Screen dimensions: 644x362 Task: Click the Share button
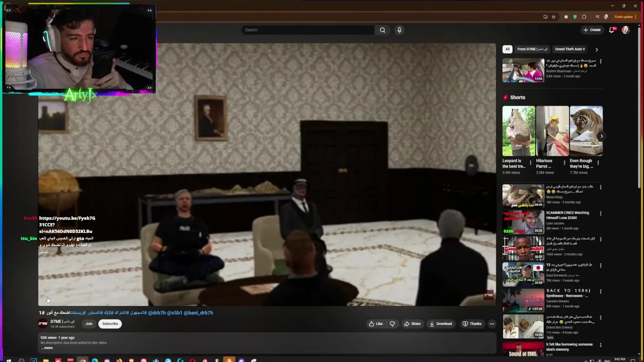pos(412,324)
